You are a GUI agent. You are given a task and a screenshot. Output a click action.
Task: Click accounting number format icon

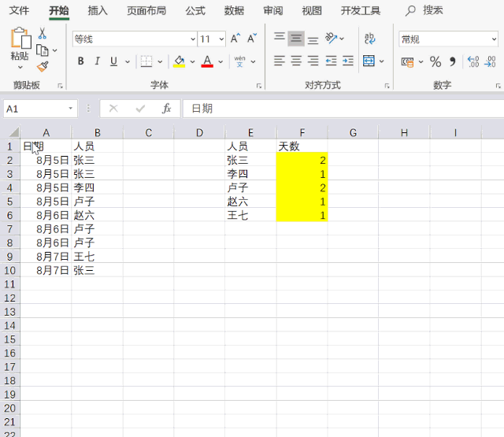click(x=407, y=61)
